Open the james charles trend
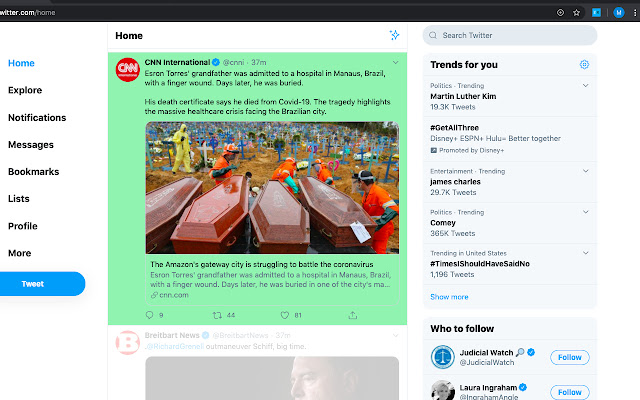This screenshot has height=400, width=640. 510,182
